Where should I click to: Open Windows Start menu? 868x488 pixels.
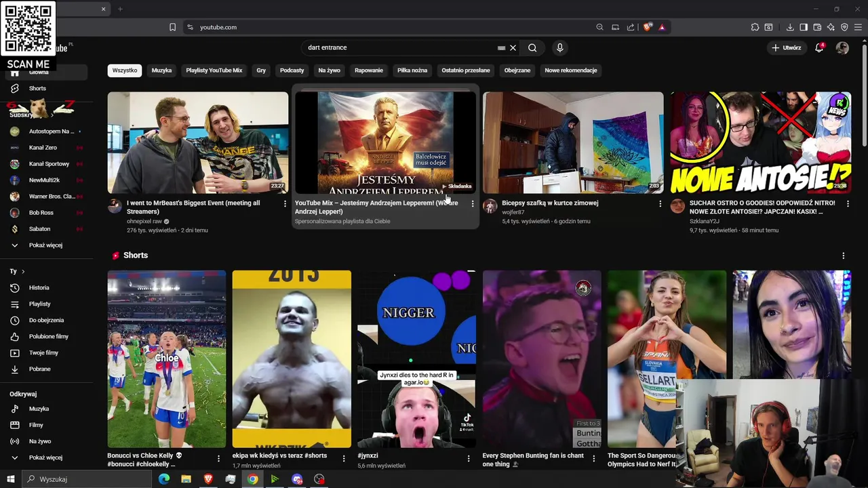click(11, 479)
